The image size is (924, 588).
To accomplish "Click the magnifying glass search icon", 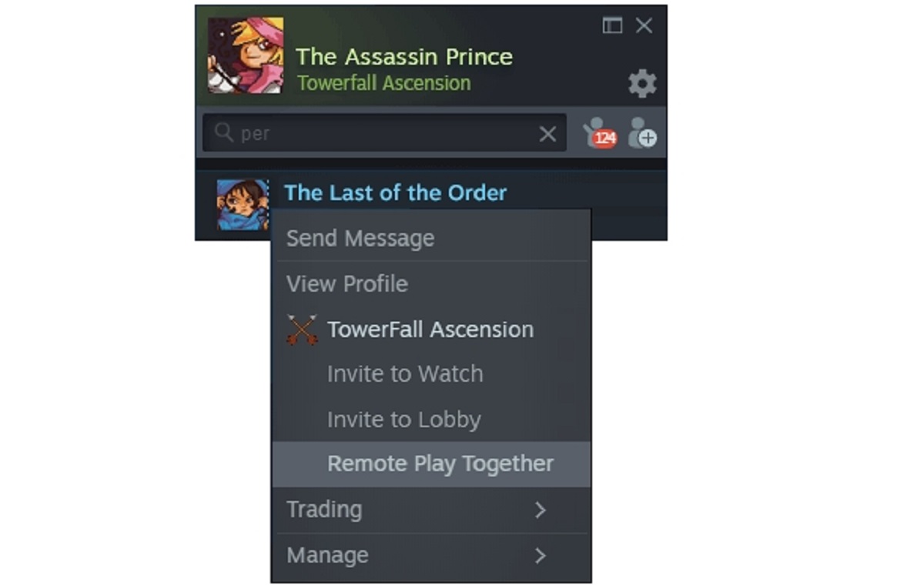I will coord(224,133).
